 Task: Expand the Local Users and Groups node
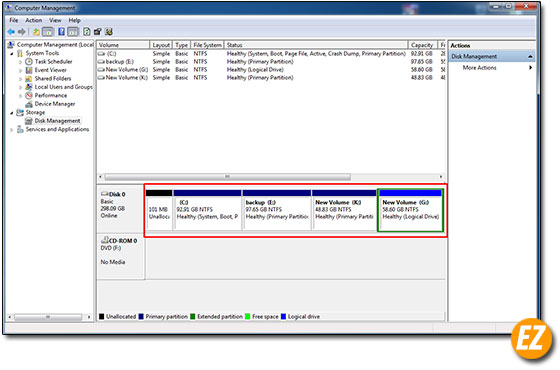(x=20, y=87)
